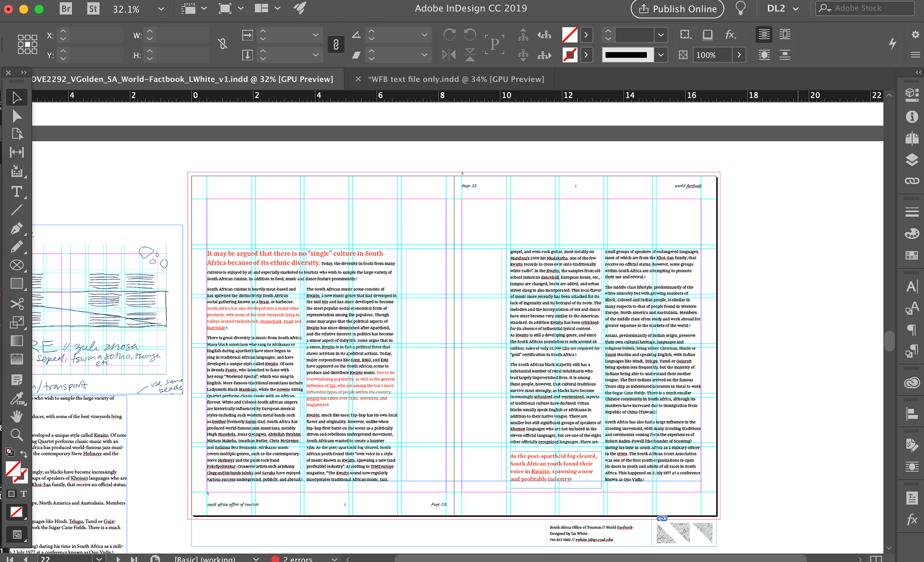
Task: Collapse the right panel dock arrows
Action: [918, 72]
